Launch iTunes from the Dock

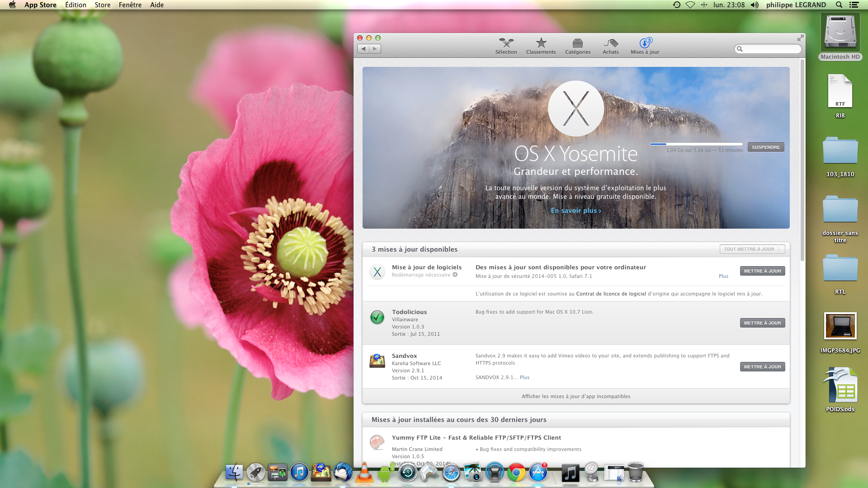(x=299, y=473)
